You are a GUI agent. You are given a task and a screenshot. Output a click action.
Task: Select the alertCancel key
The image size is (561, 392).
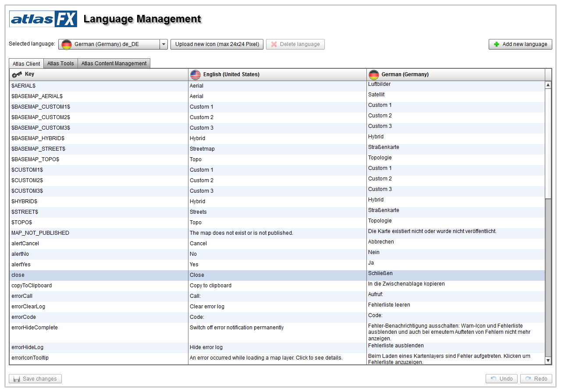(x=25, y=244)
